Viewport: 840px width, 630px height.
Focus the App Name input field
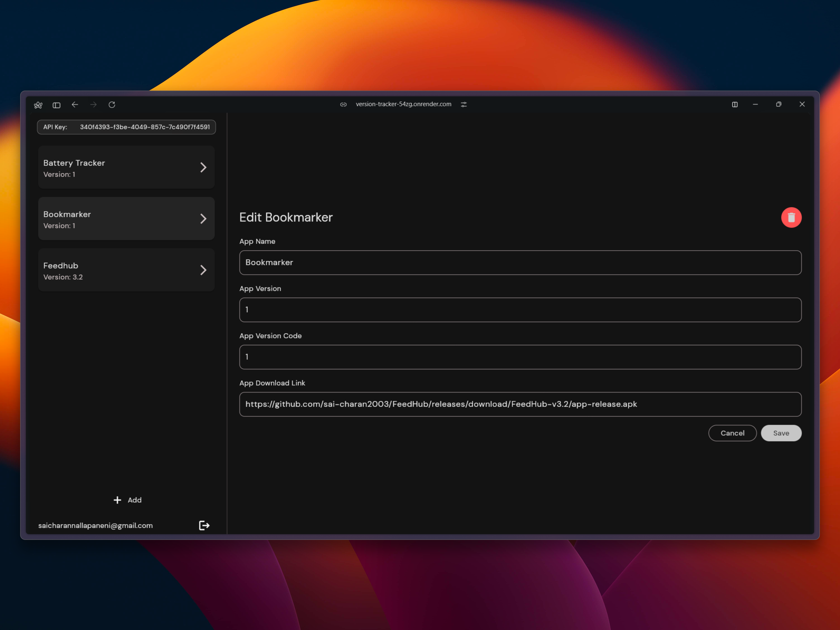click(x=520, y=262)
